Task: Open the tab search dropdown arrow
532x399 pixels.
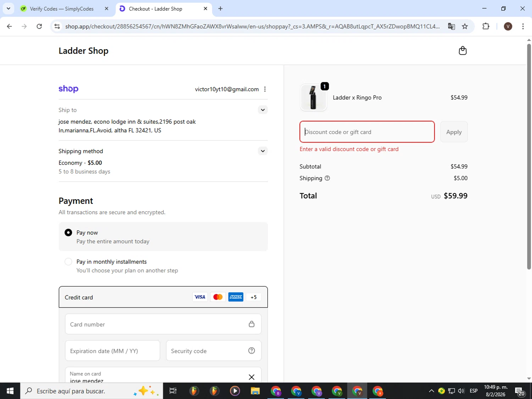Action: 9,9
